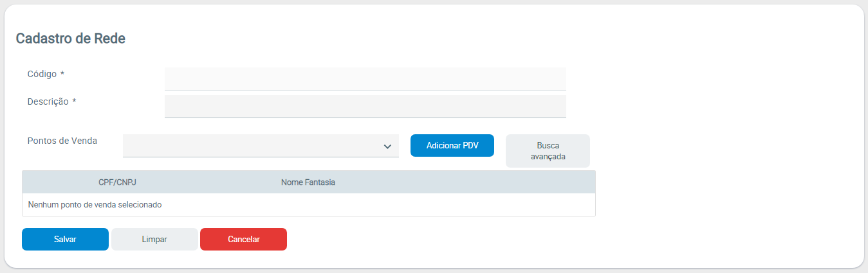Click the Cadastro de Rede heading
The height and width of the screenshot is (273, 868).
pyautogui.click(x=70, y=39)
